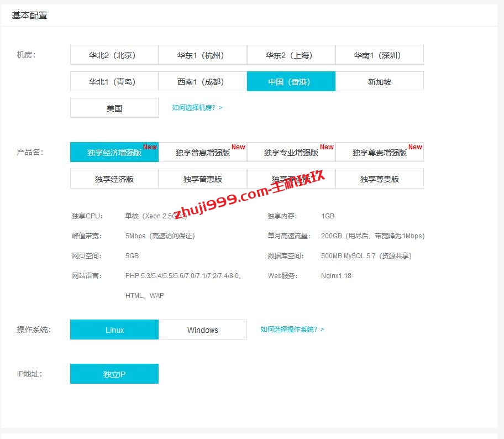Screen dimensions: 504x439
Task: Click the 500MB MySQL 5.7 database value
Action: click(366, 255)
